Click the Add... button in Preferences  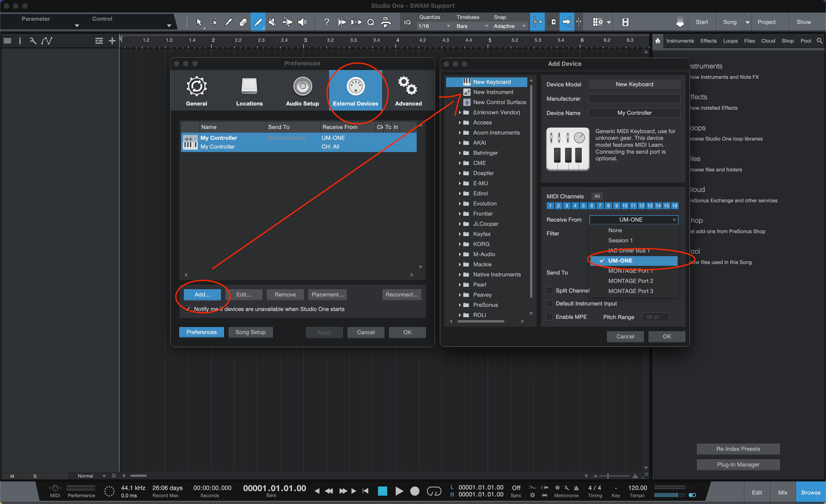202,295
